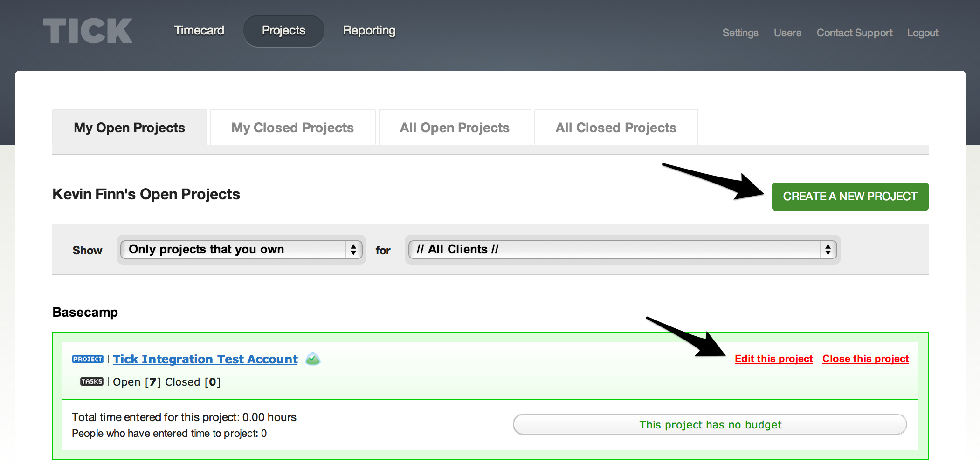Screen dimensions: 980x476
Task: Open the Users page
Action: (x=787, y=32)
